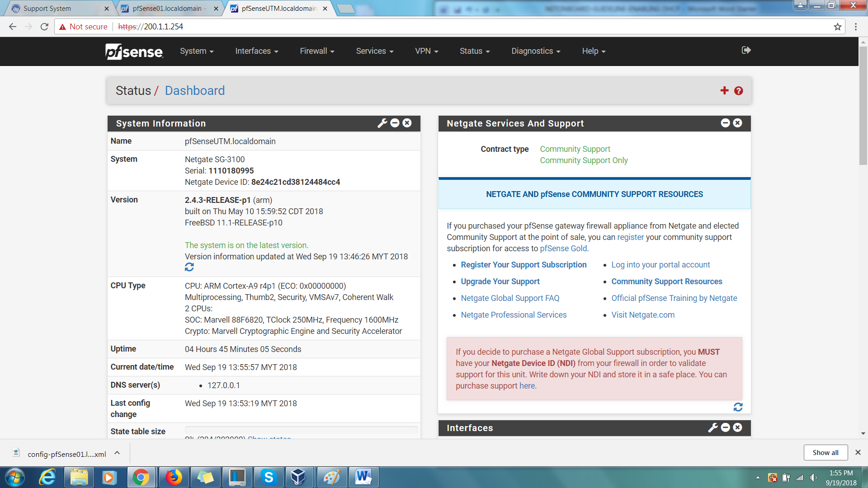Open Internet Explorer from the taskbar
The width and height of the screenshot is (868, 488).
point(47,477)
